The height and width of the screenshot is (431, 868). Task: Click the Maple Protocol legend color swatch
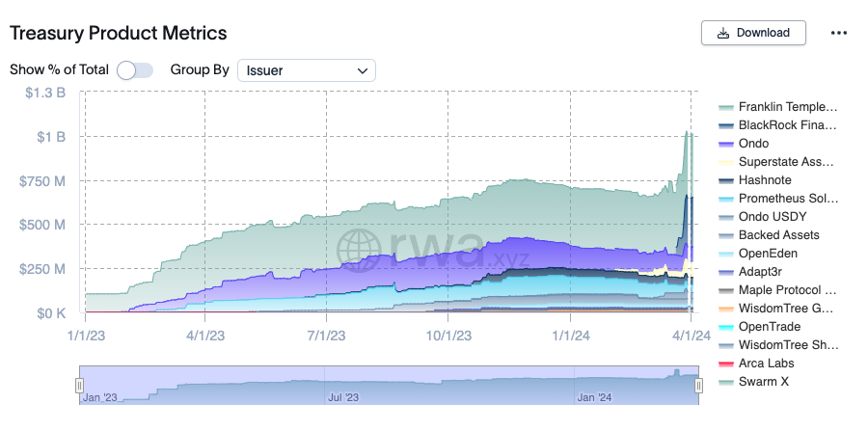(726, 290)
